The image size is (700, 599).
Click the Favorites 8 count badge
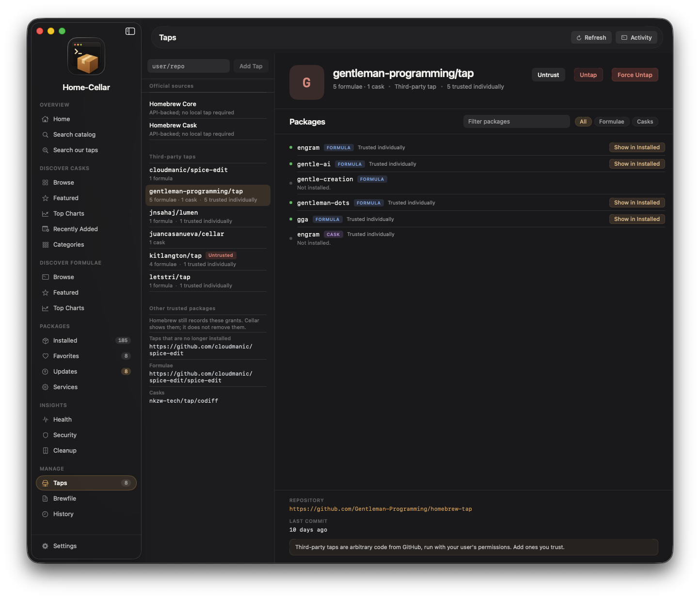coord(126,356)
